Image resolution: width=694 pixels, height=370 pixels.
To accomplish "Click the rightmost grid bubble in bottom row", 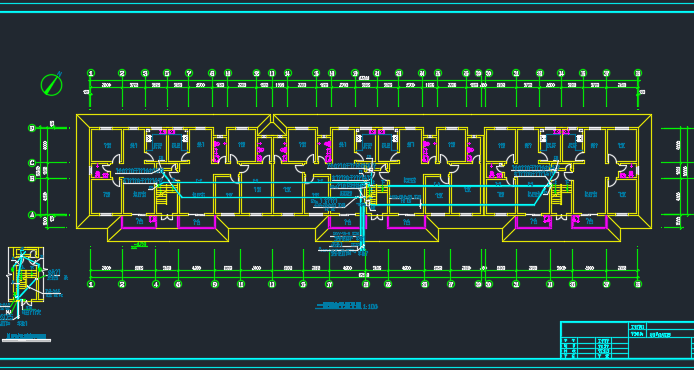I will (x=638, y=284).
